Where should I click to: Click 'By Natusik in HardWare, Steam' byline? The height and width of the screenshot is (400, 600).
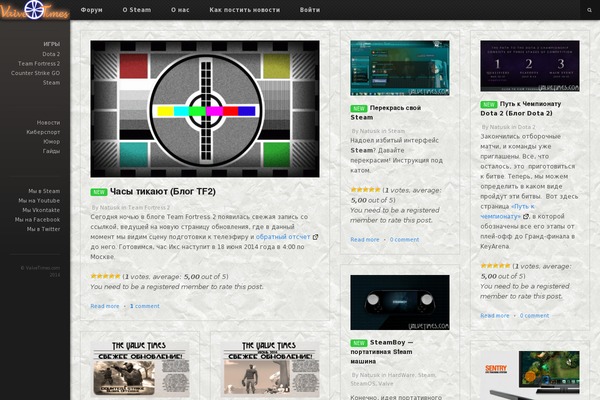tap(394, 379)
